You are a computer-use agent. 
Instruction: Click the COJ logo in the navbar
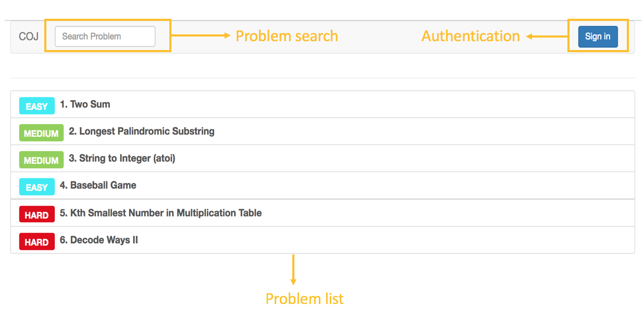(x=29, y=36)
